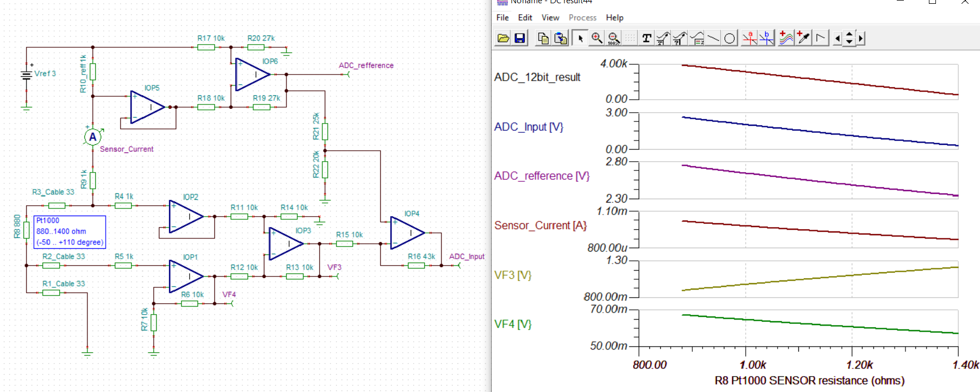Click the 'R11 10k' resistor label
The height and width of the screenshot is (392, 980).
pos(244,207)
